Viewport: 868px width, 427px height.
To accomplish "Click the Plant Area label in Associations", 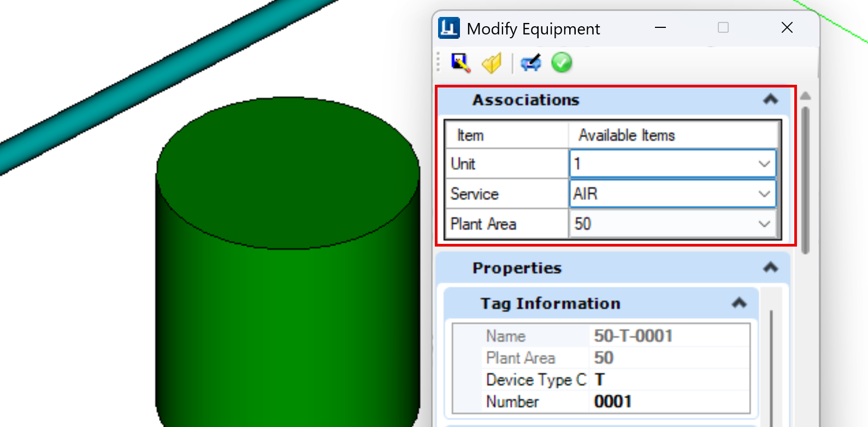I will coord(483,224).
